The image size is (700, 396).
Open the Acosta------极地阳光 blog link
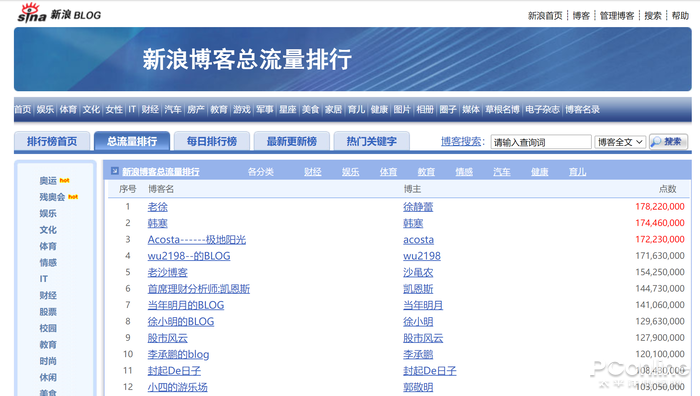[x=197, y=240]
